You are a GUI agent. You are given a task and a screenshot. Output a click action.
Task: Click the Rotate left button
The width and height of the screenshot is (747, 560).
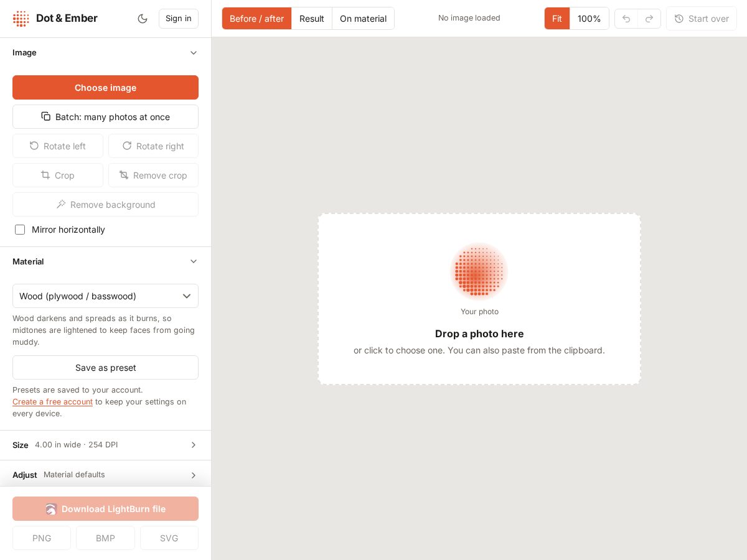coord(58,146)
